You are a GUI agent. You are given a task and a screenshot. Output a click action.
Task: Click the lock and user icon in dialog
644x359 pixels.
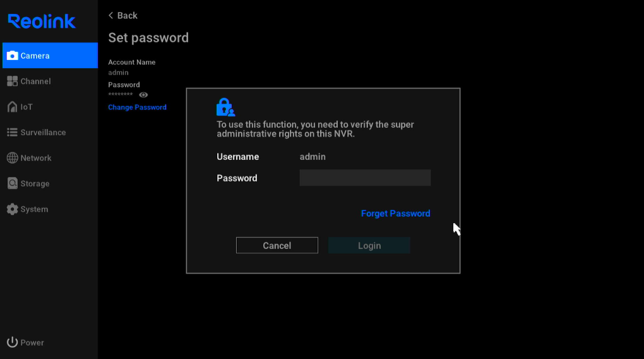coord(225,107)
